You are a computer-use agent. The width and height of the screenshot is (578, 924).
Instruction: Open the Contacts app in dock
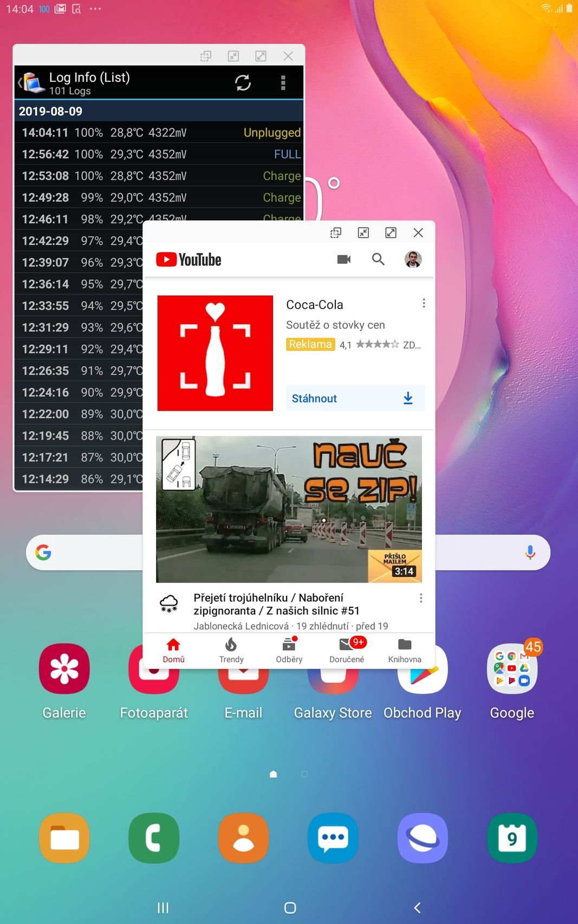pyautogui.click(x=243, y=837)
